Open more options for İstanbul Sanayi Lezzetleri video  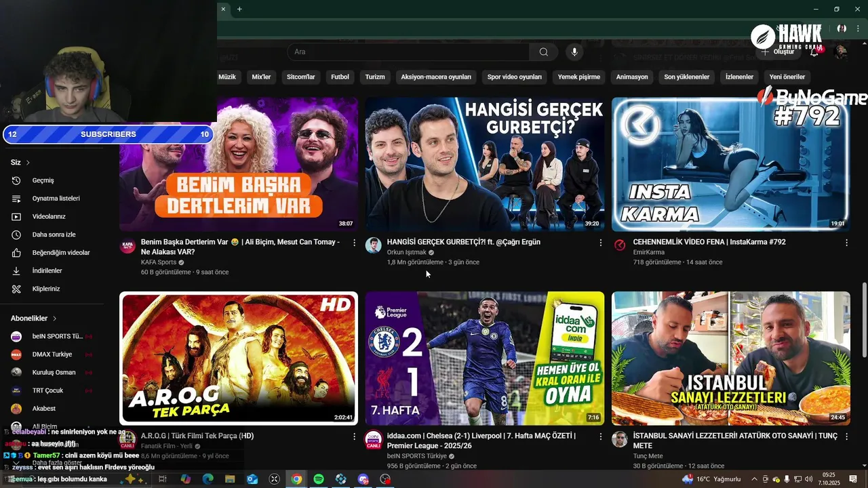846,436
